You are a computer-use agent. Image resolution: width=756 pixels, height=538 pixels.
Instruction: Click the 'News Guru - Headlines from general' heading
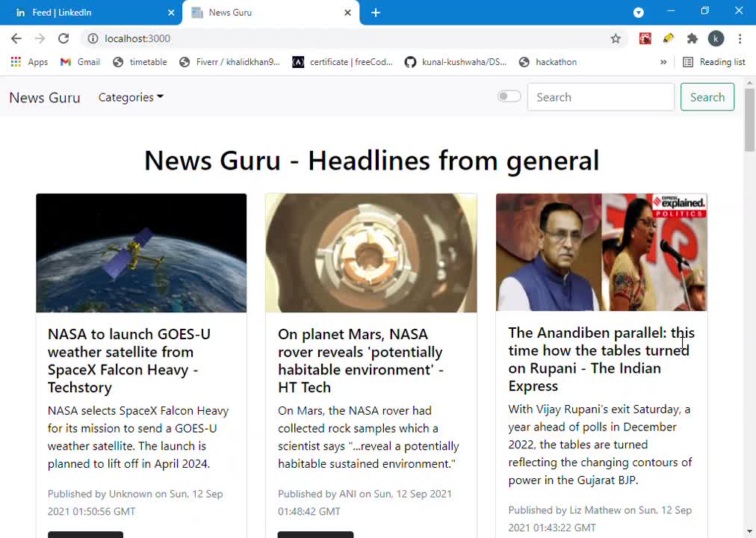[372, 161]
